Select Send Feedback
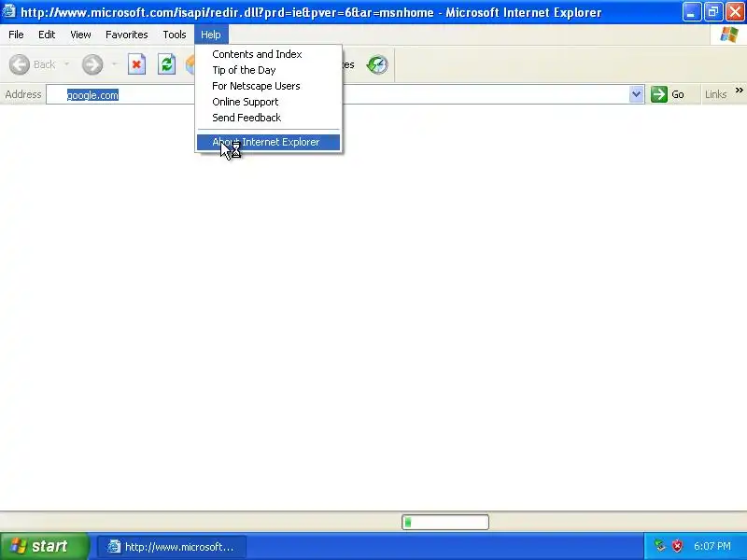The image size is (747, 560). pyautogui.click(x=269, y=118)
